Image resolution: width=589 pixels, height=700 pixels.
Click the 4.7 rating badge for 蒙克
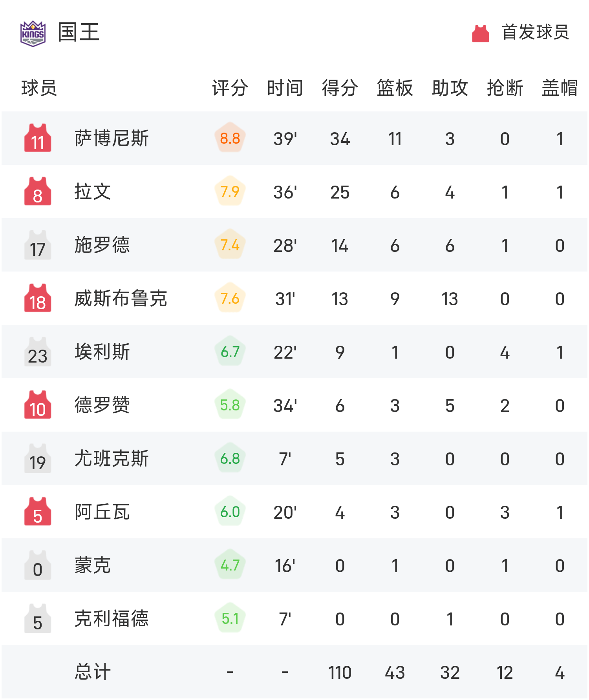point(230,565)
